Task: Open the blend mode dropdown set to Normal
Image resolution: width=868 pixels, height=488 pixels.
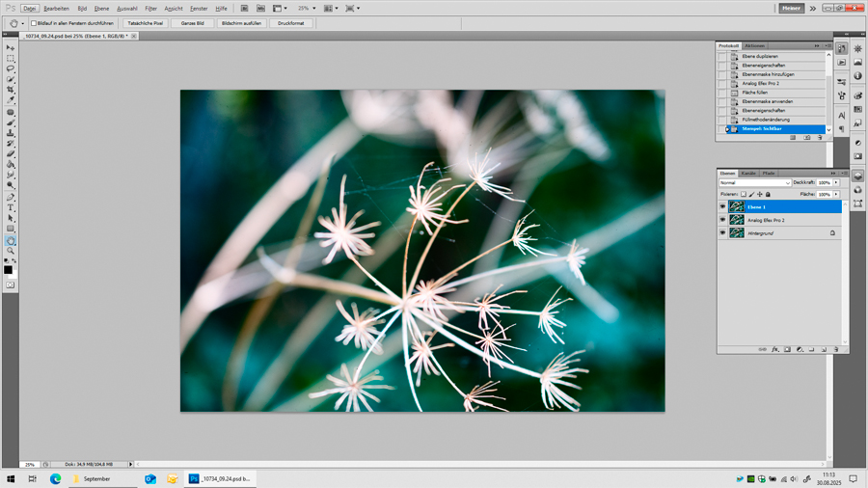Action: 755,182
